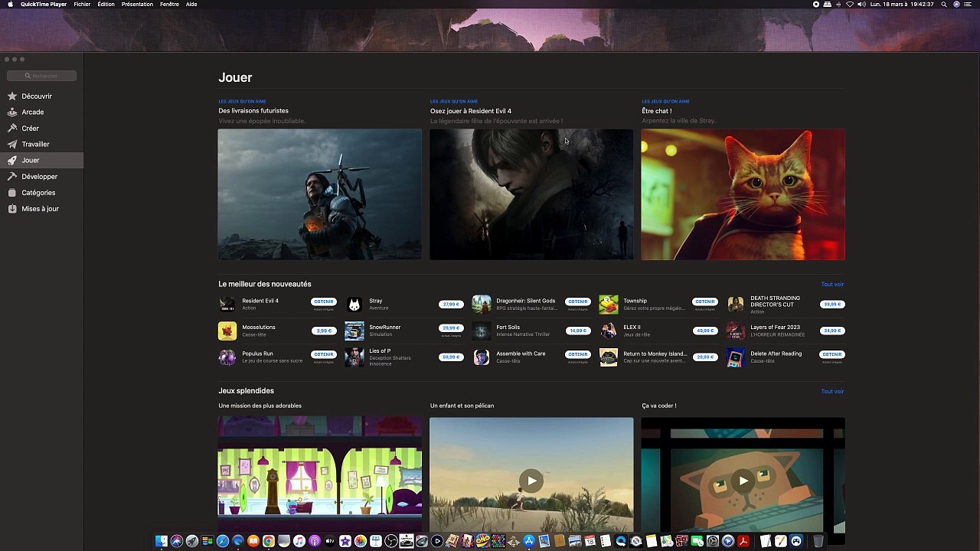Go to the Créer category
This screenshot has height=551, width=980.
point(30,129)
